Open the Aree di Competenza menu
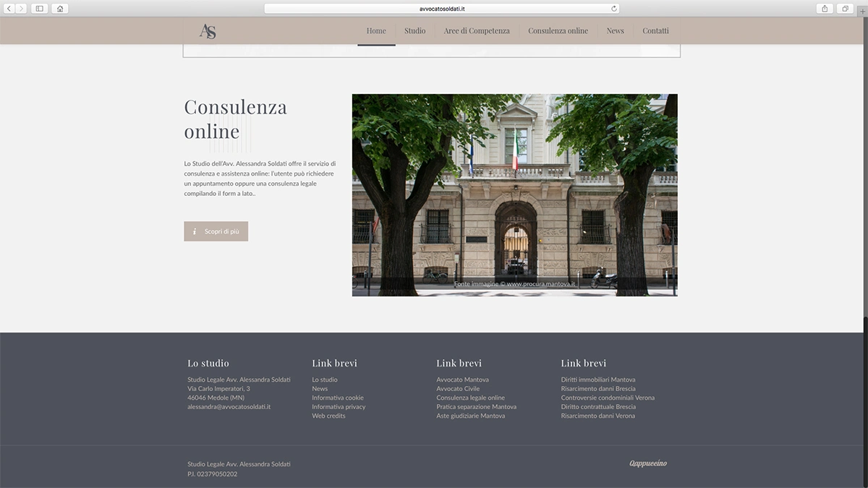The width and height of the screenshot is (868, 488). click(x=477, y=31)
